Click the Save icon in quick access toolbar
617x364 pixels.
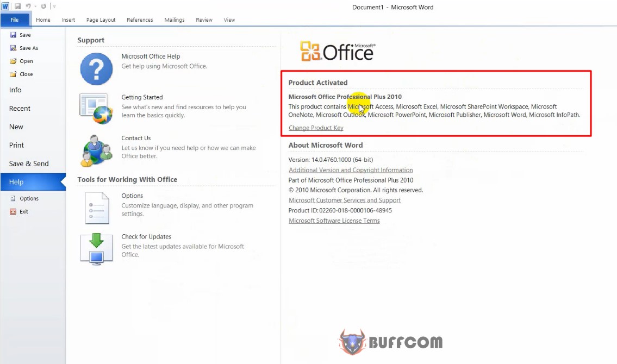(x=18, y=7)
